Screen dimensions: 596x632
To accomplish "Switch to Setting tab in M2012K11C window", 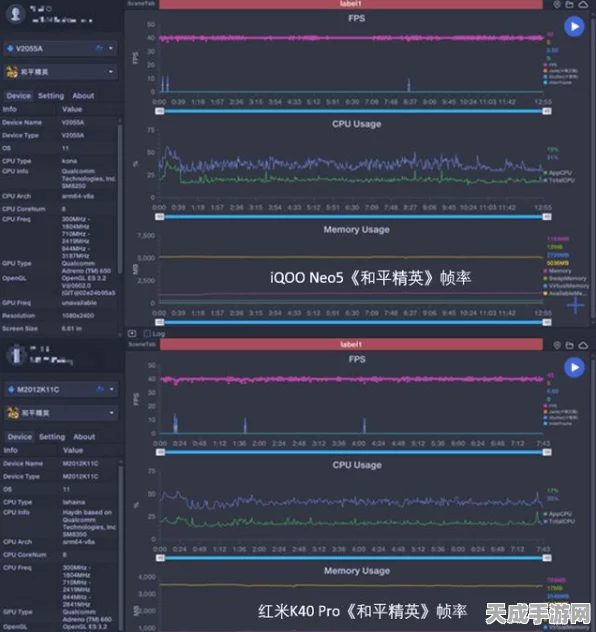I will 52,437.
